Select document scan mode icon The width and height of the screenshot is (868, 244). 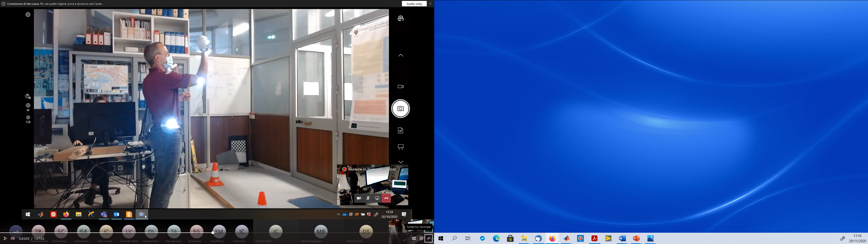(400, 131)
